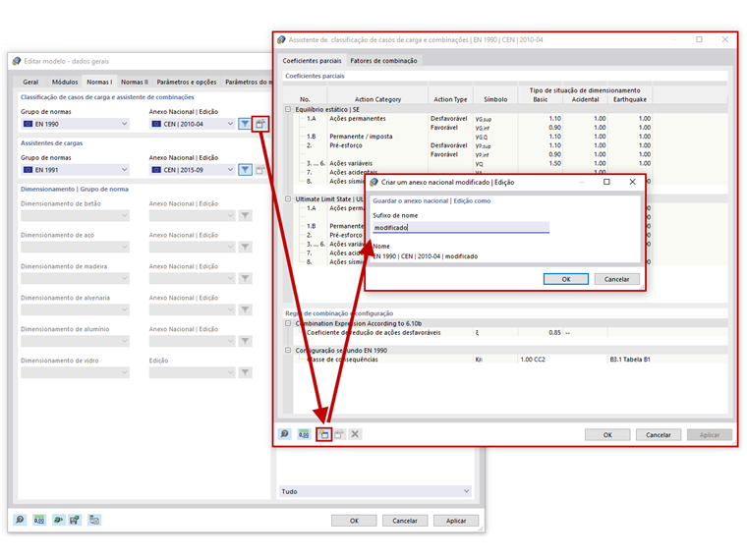Click Cancelar in Criar um anexo nacional dialog
The height and width of the screenshot is (560, 747).
[617, 279]
